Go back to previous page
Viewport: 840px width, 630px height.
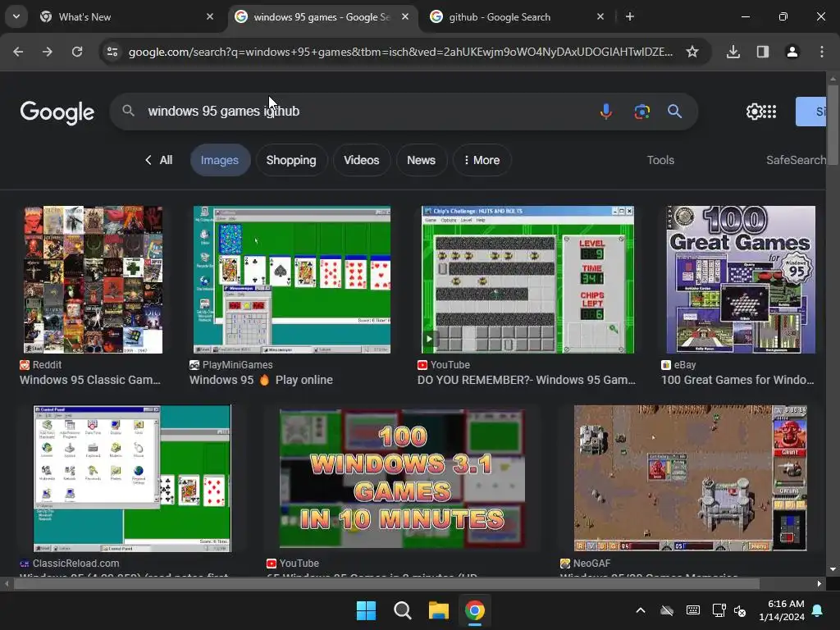point(18,52)
